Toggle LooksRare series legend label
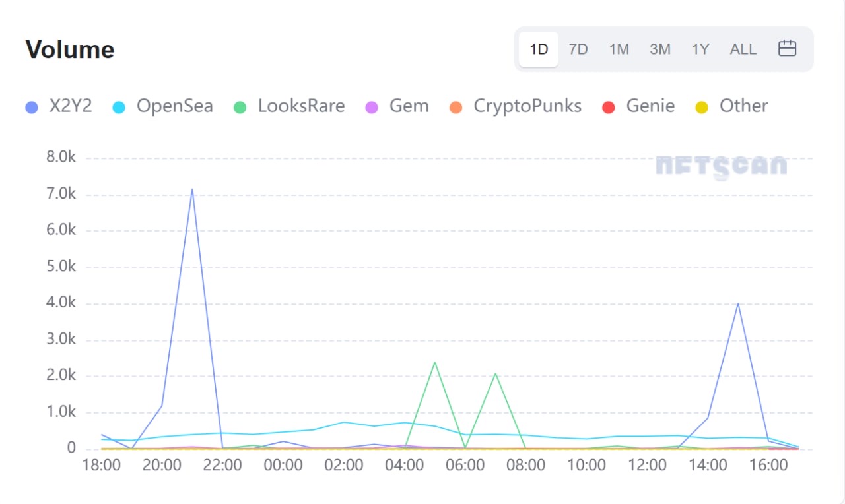845x504 pixels. (x=301, y=106)
